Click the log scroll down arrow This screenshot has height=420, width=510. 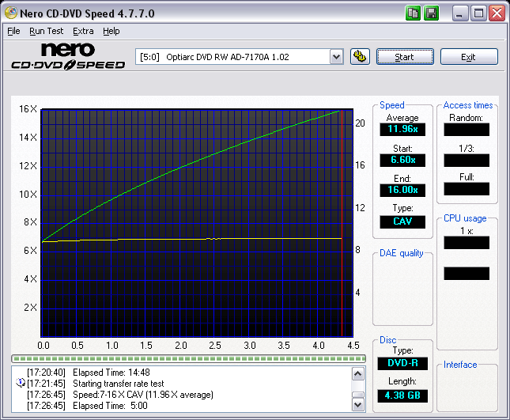[x=357, y=405]
